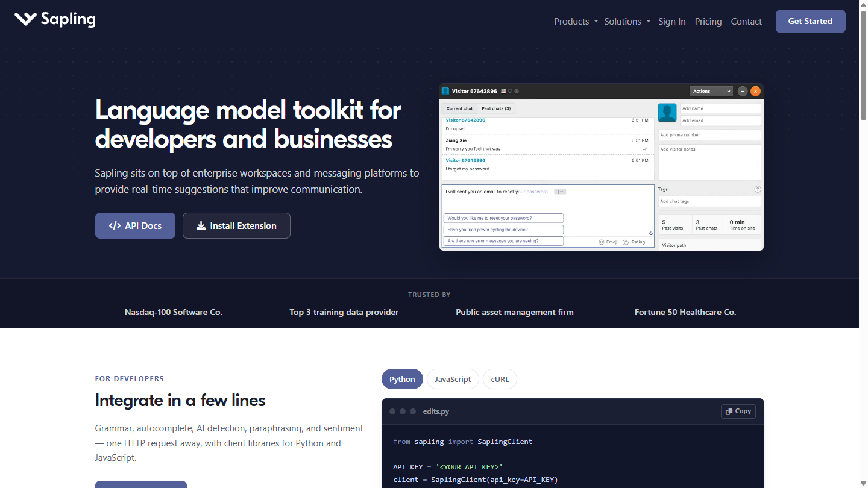This screenshot has height=488, width=868.
Task: Click 'Public asset management firm' text
Action: [515, 312]
